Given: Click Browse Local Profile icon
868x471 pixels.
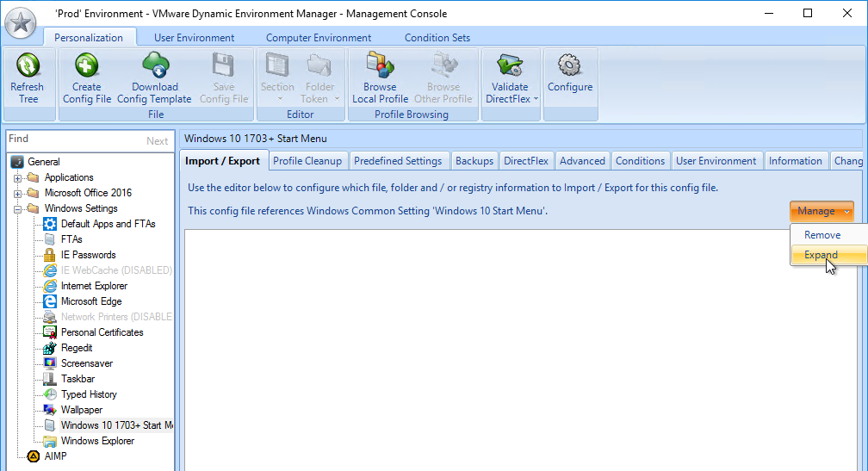Looking at the screenshot, I should (380, 65).
